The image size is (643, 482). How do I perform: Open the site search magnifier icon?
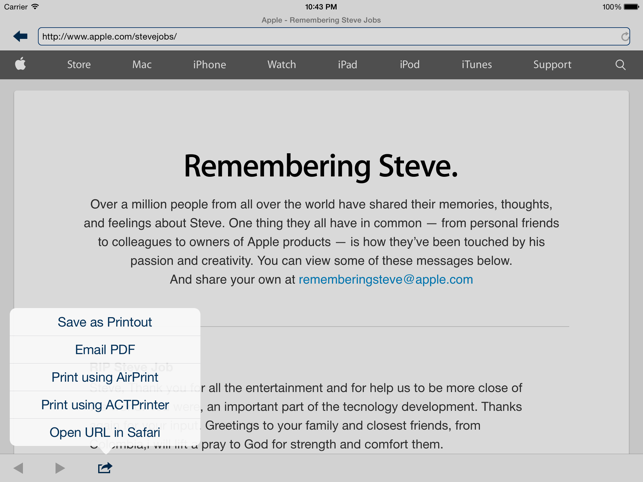[x=620, y=64]
